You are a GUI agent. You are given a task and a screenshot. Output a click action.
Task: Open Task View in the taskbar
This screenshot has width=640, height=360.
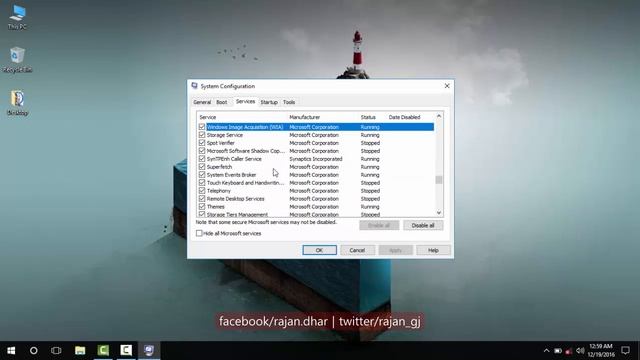[56, 350]
